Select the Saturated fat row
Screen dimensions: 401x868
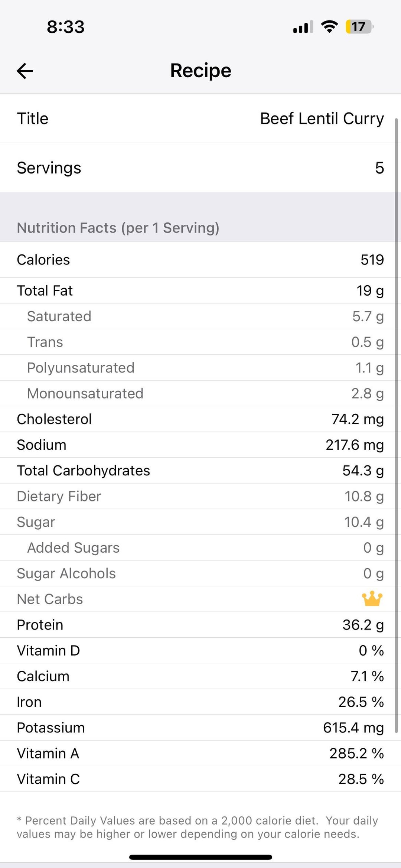pyautogui.click(x=200, y=316)
